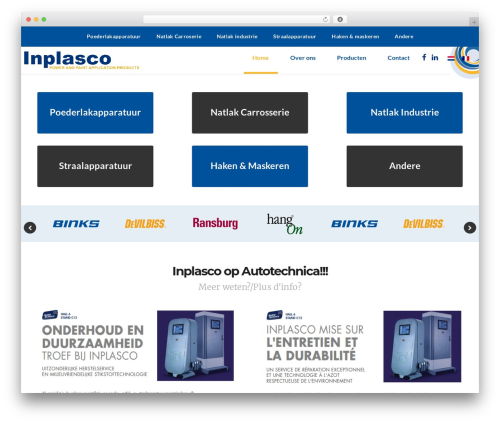The width and height of the screenshot is (500, 423).
Task: Click the large Natlak Industrie tile
Action: 405,113
